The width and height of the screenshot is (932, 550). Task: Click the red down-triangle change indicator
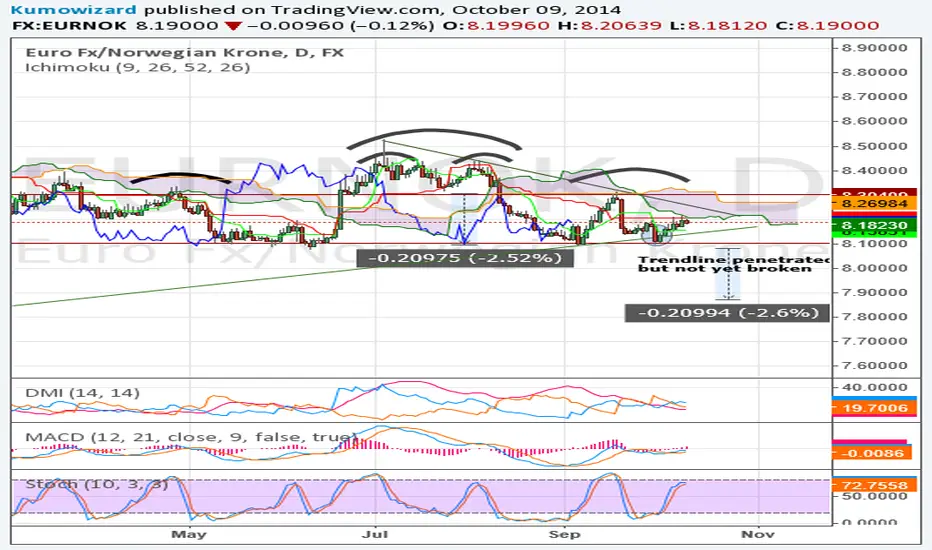233,26
